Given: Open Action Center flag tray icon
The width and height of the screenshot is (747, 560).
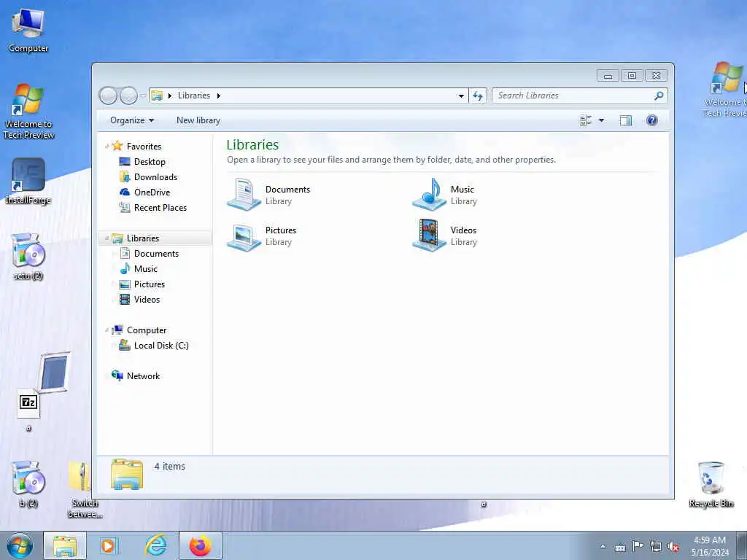Looking at the screenshot, I should click(638, 546).
